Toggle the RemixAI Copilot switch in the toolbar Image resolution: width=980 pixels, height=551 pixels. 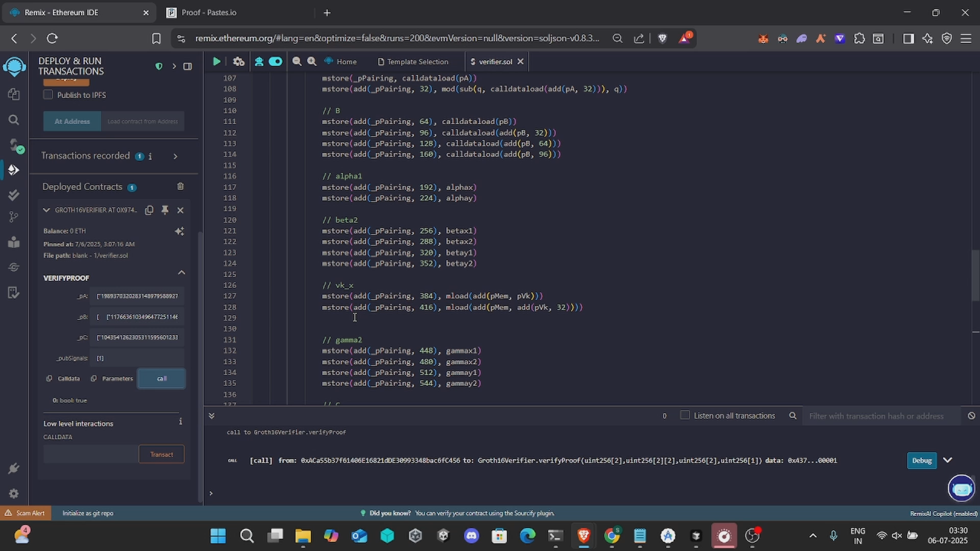tap(276, 62)
